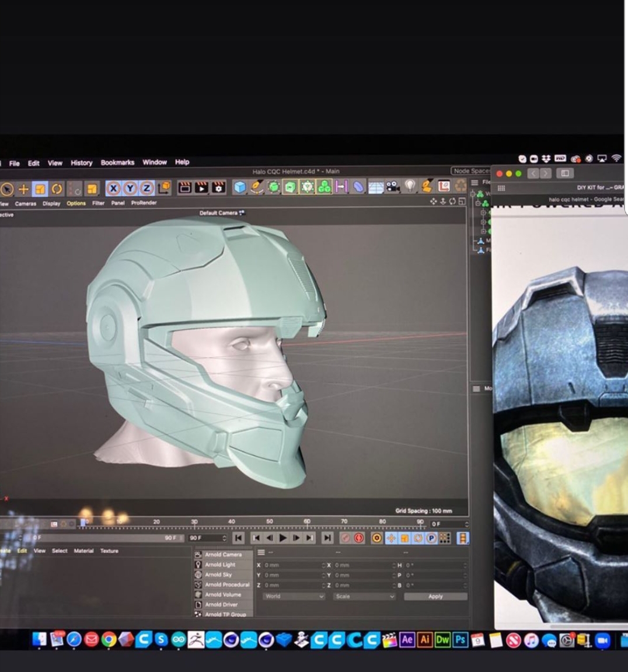Open Photoshop from the Dock
628x672 pixels.
point(460,640)
